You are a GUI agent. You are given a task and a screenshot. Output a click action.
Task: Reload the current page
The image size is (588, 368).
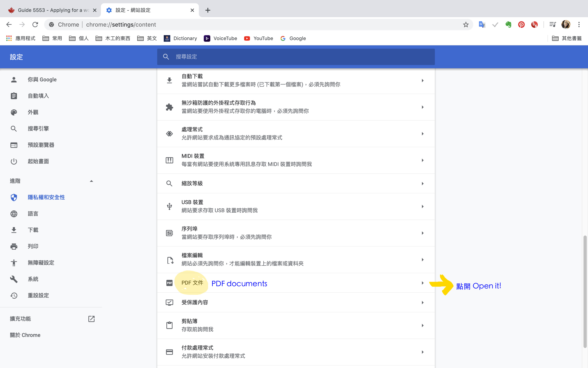35,25
